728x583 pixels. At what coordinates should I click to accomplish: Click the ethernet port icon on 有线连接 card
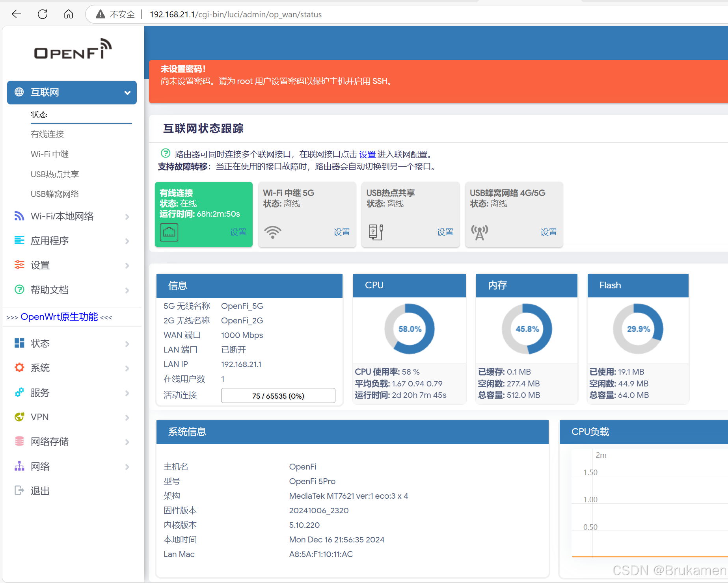(x=169, y=232)
